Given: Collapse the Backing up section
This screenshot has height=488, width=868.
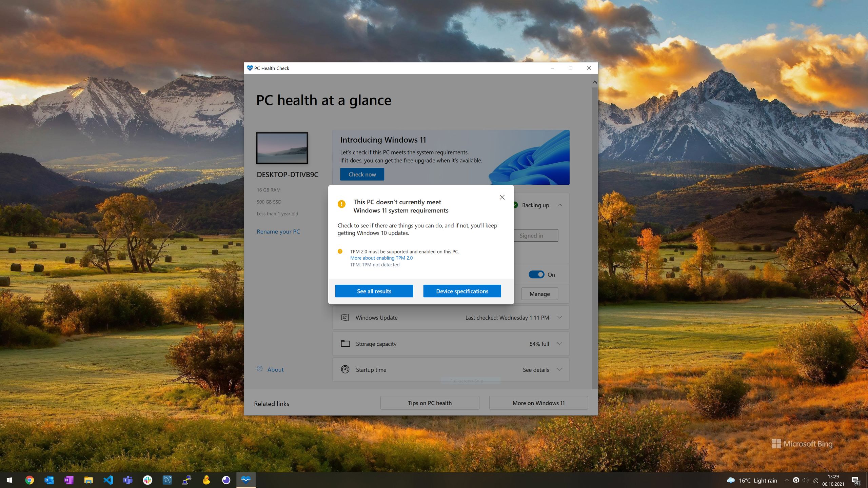Looking at the screenshot, I should (560, 205).
